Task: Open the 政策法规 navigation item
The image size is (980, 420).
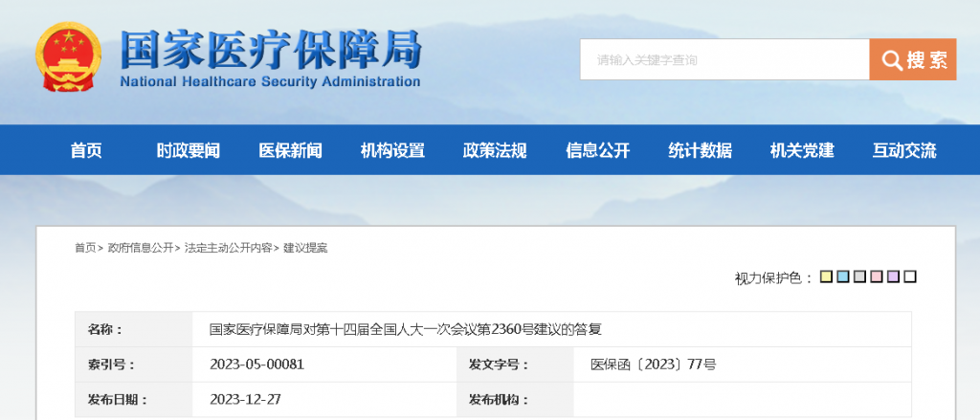Action: pos(495,150)
